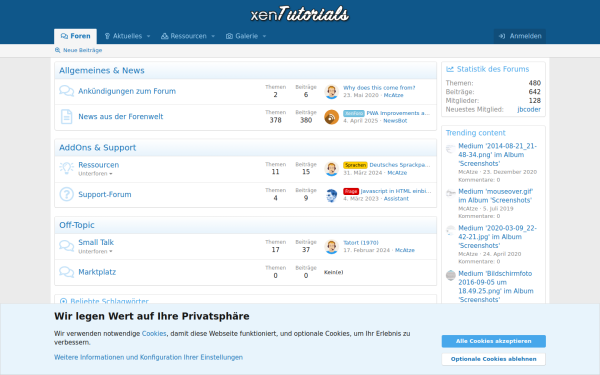Click McAtze avatar in Ressourcen row
600x375 pixels.
331,169
